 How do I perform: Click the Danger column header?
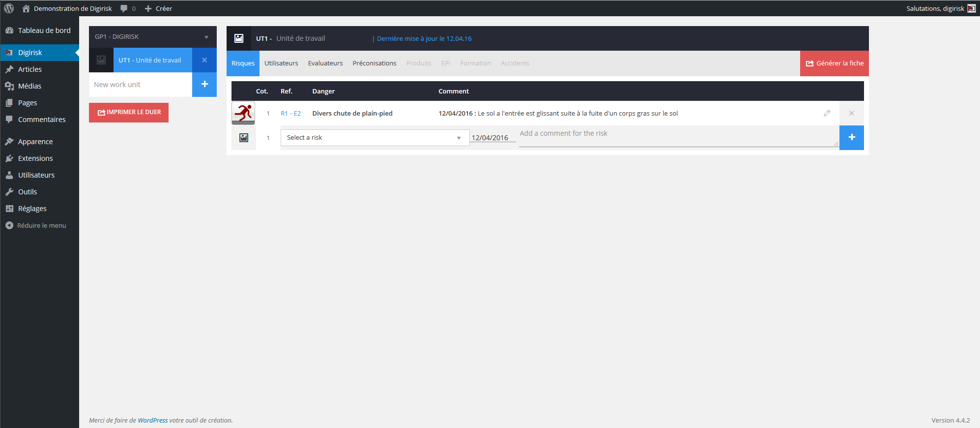(x=323, y=92)
